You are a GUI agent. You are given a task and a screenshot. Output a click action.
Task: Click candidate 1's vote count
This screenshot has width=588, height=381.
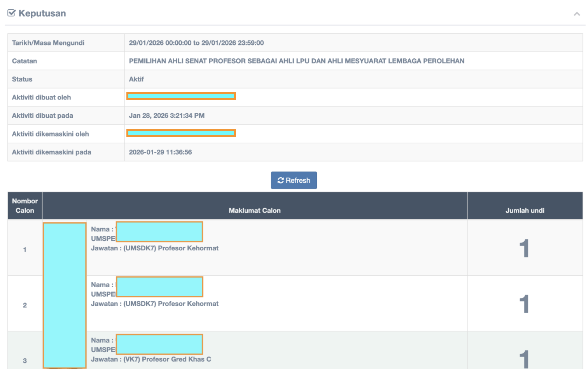click(524, 248)
